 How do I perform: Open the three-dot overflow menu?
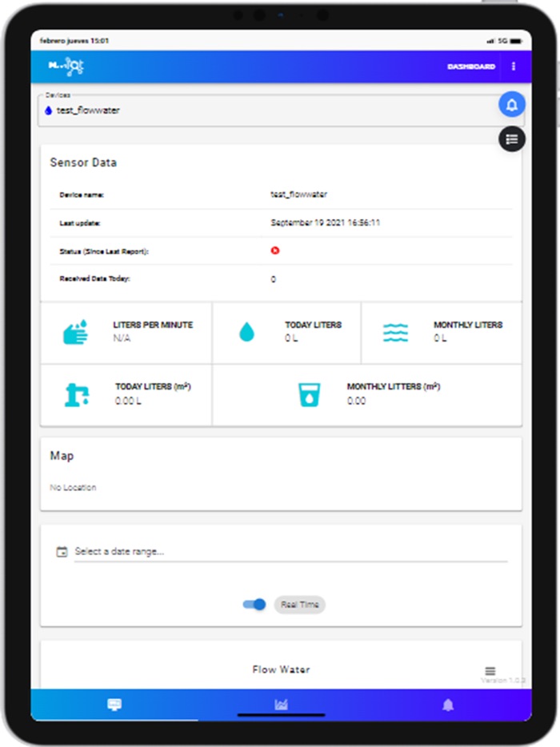(514, 66)
